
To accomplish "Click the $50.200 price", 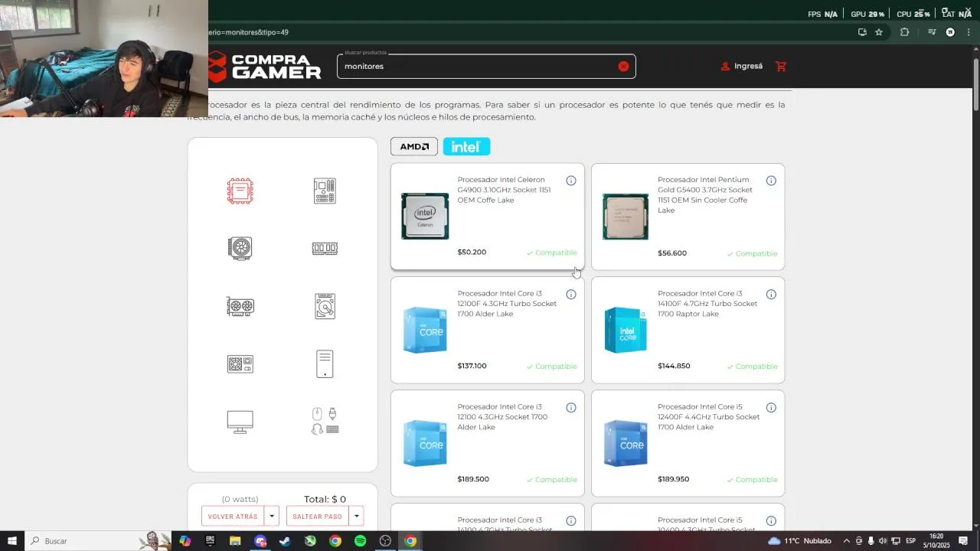I will [x=472, y=253].
